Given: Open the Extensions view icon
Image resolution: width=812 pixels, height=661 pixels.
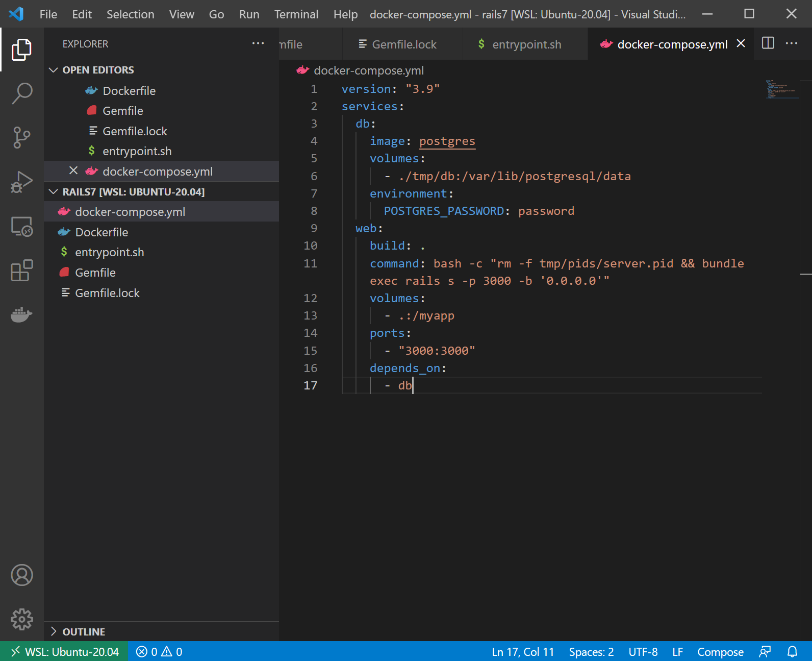Looking at the screenshot, I should (21, 271).
